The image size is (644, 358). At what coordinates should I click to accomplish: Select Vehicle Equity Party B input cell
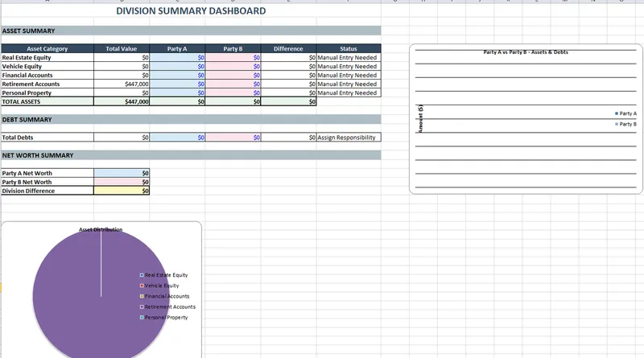(233, 67)
